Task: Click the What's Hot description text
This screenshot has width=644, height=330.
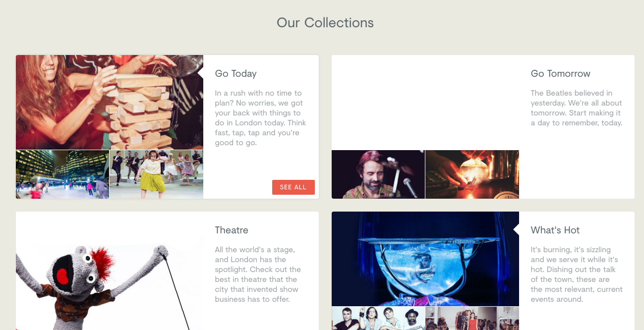Action: [577, 275]
